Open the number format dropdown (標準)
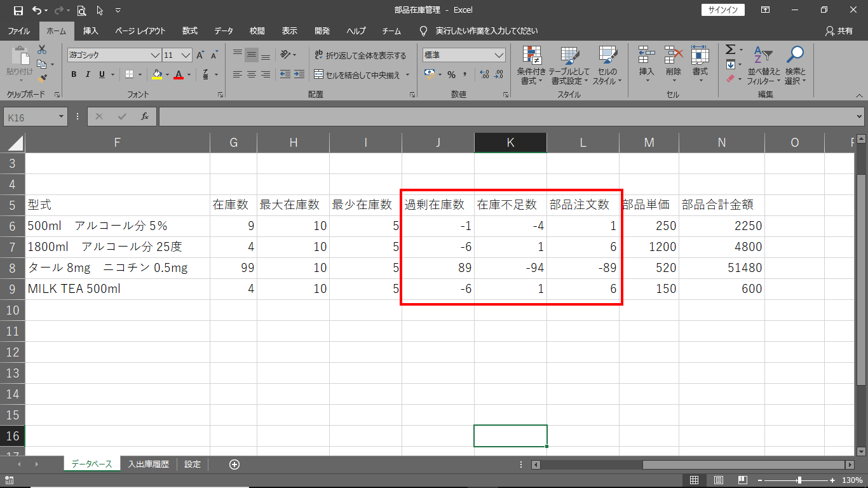868x488 pixels. tap(499, 55)
